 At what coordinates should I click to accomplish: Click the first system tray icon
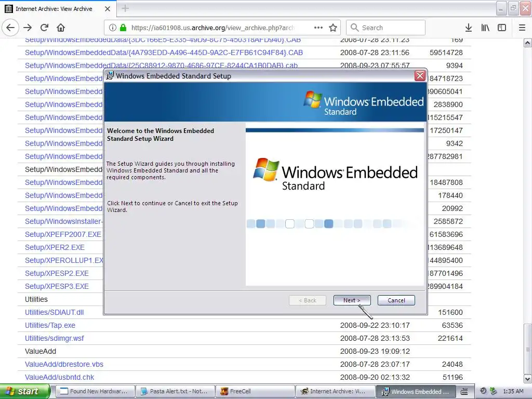click(484, 391)
